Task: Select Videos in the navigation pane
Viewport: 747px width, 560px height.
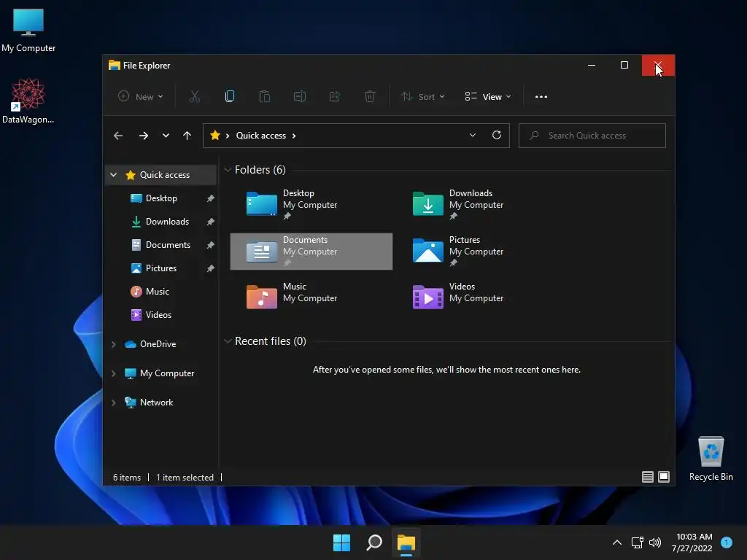Action: (158, 315)
